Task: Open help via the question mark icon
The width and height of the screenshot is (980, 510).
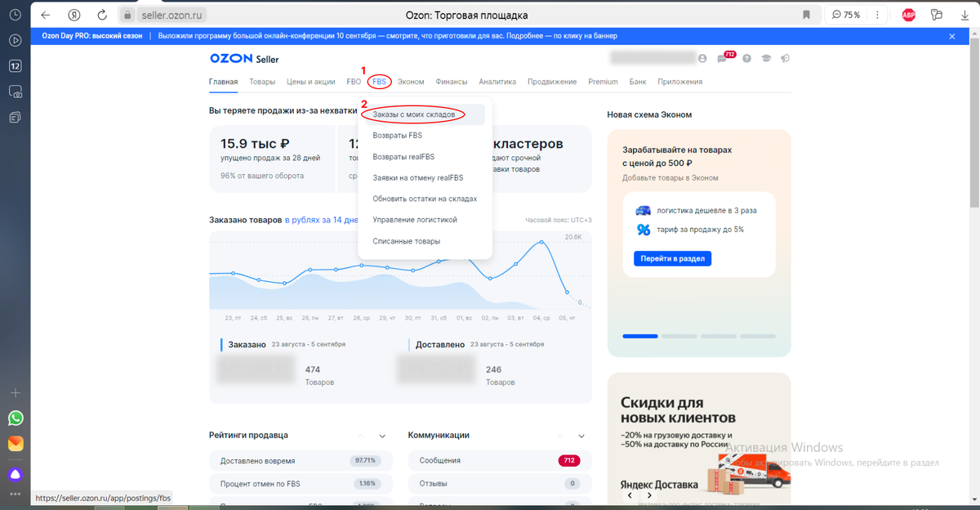Action: click(x=746, y=58)
